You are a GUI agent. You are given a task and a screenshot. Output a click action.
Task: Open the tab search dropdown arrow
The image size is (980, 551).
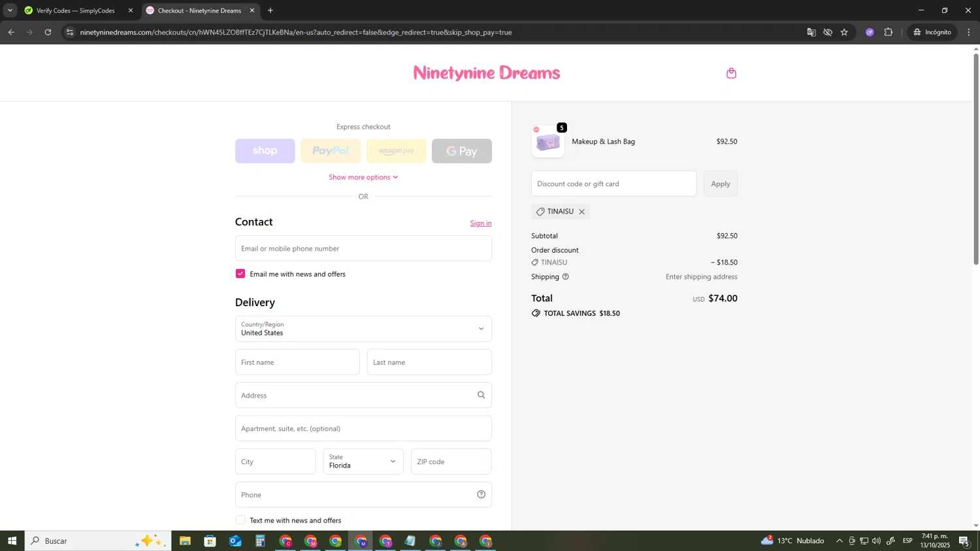(x=10, y=10)
